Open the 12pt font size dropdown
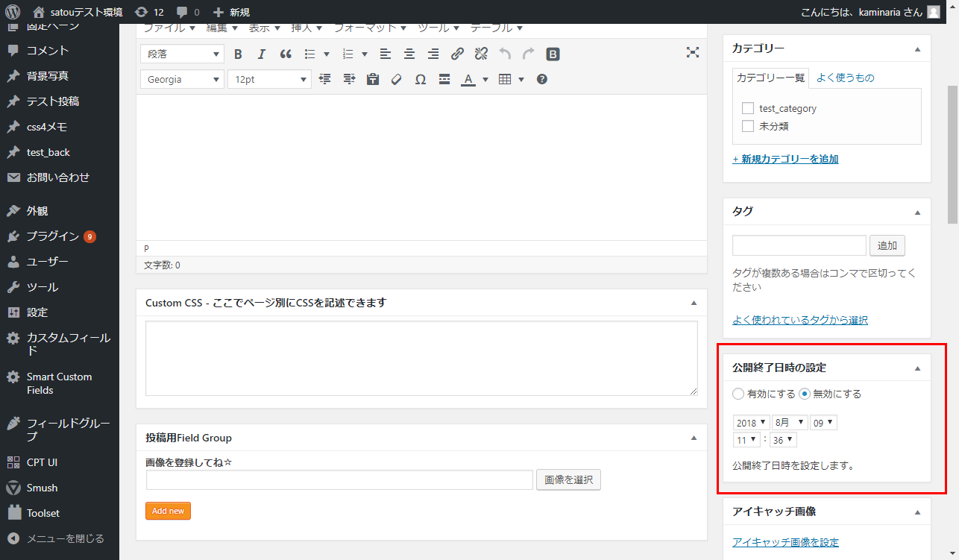The image size is (959, 560). pyautogui.click(x=269, y=79)
